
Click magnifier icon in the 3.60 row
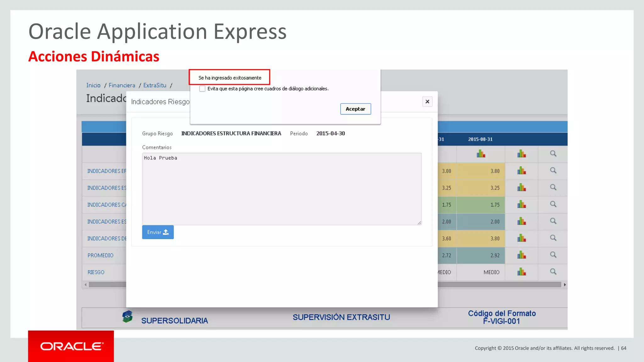click(x=553, y=238)
